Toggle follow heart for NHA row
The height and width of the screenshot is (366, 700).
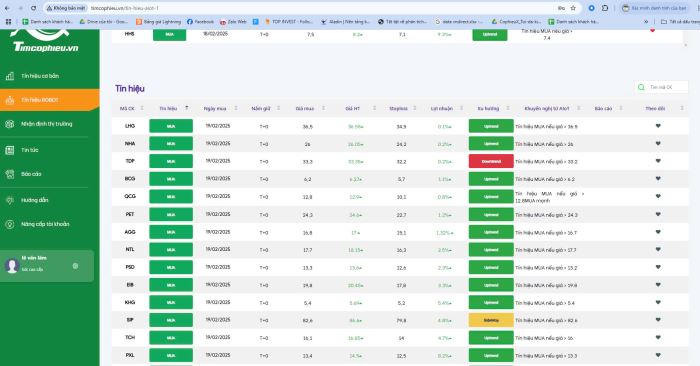pos(658,143)
